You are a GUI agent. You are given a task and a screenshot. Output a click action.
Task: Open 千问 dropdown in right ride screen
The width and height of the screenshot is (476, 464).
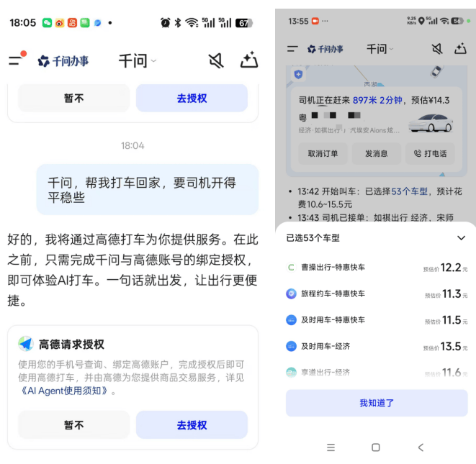pos(380,49)
